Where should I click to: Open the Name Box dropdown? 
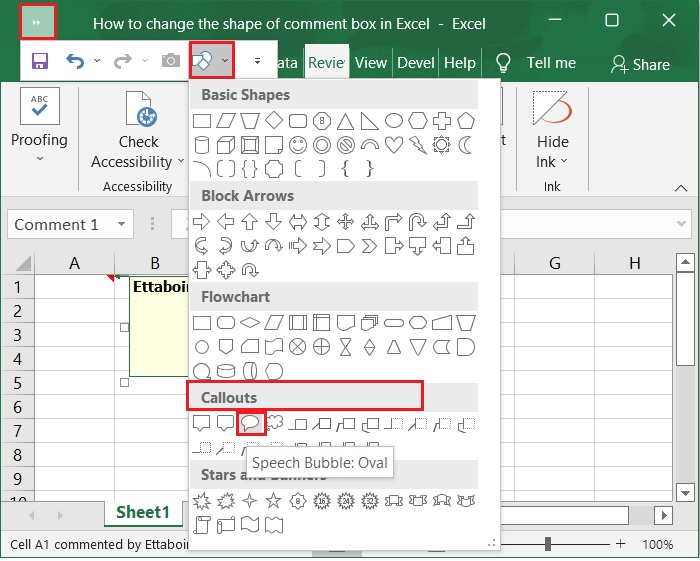122,225
